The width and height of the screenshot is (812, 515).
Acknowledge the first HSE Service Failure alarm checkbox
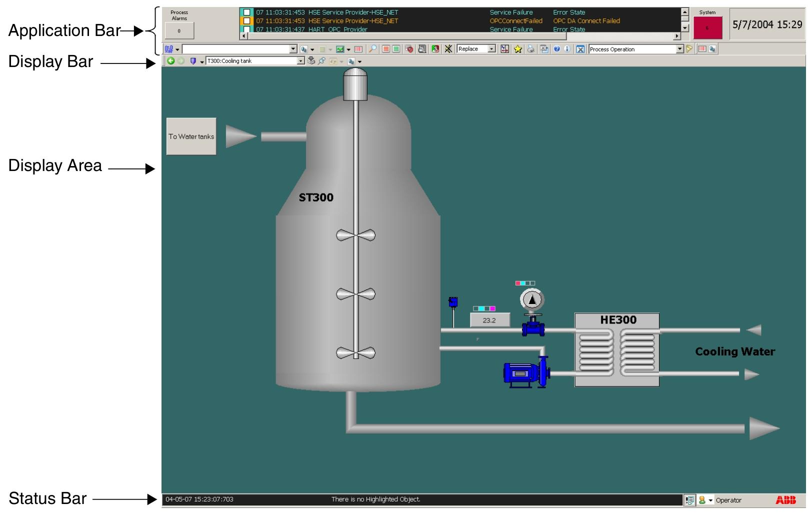(x=247, y=12)
